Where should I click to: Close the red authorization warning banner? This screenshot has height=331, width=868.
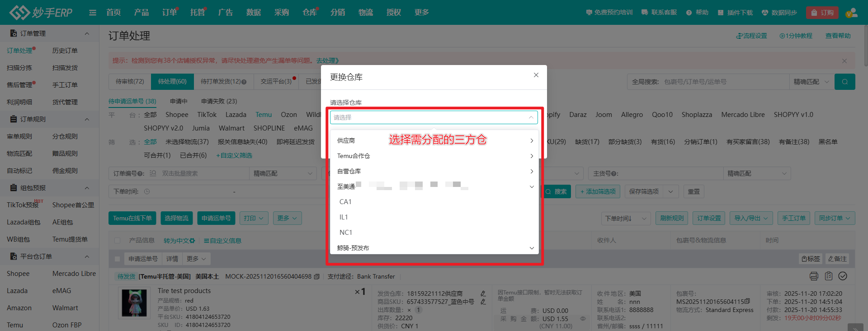tap(844, 61)
